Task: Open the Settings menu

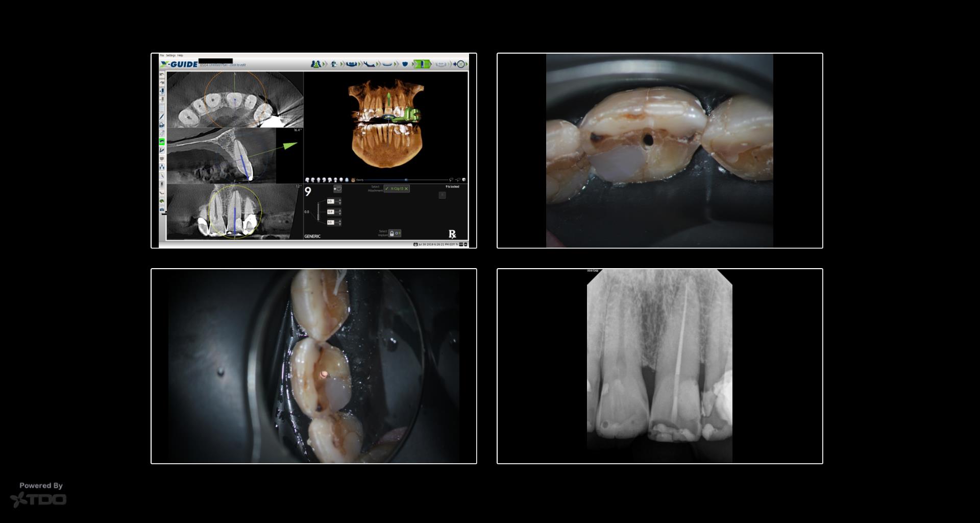Action: coord(170,55)
